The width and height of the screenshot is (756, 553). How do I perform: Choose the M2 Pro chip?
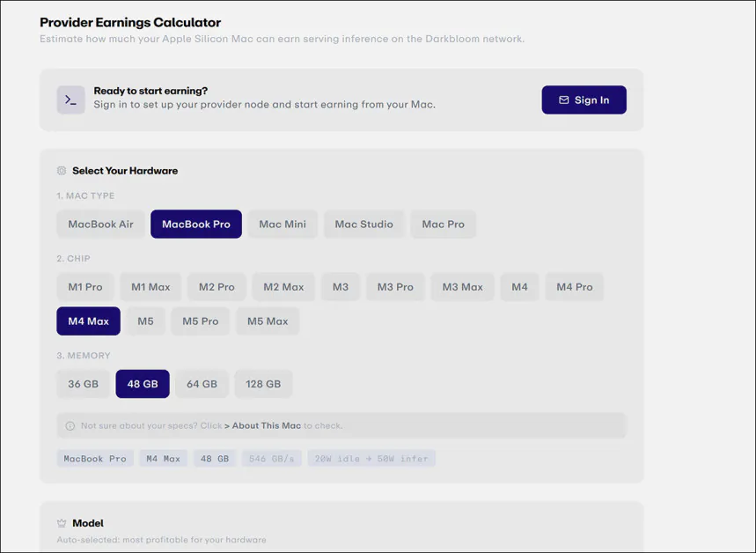pyautogui.click(x=217, y=287)
